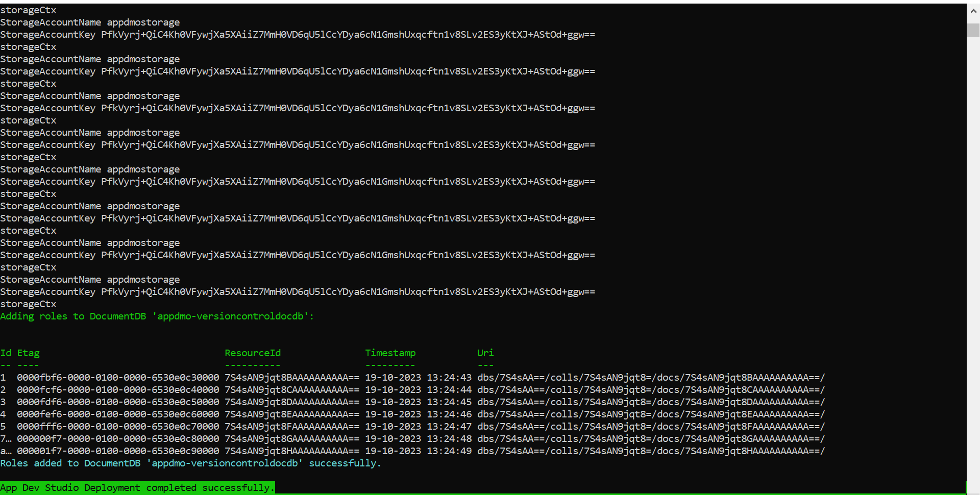Screen dimensions: 980x495
Task: Click ResourceId '7S4sAN9jqt8EAAAAAAAAAA=='
Action: click(292, 414)
